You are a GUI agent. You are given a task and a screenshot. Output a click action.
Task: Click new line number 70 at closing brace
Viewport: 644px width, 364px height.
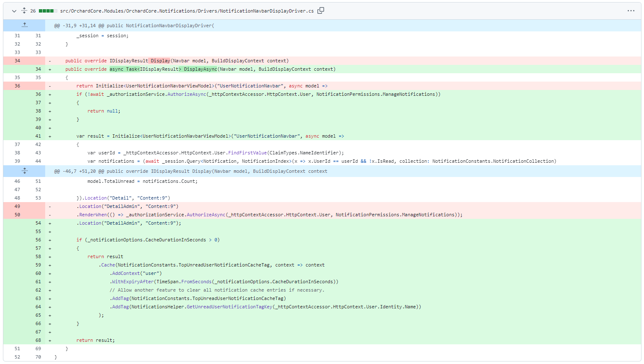(x=38, y=357)
